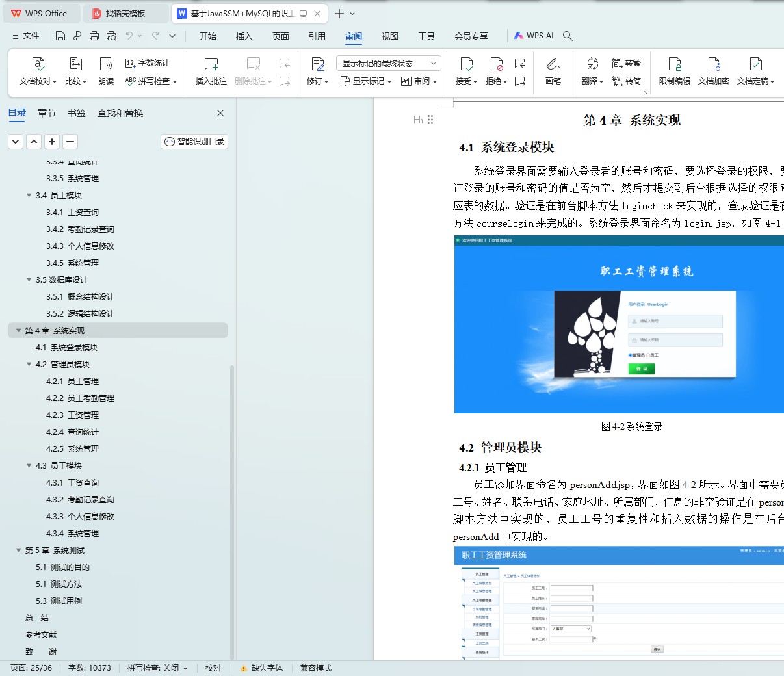Close the navigation pane with X
Screen dimensions: 784x676
pyautogui.click(x=220, y=113)
